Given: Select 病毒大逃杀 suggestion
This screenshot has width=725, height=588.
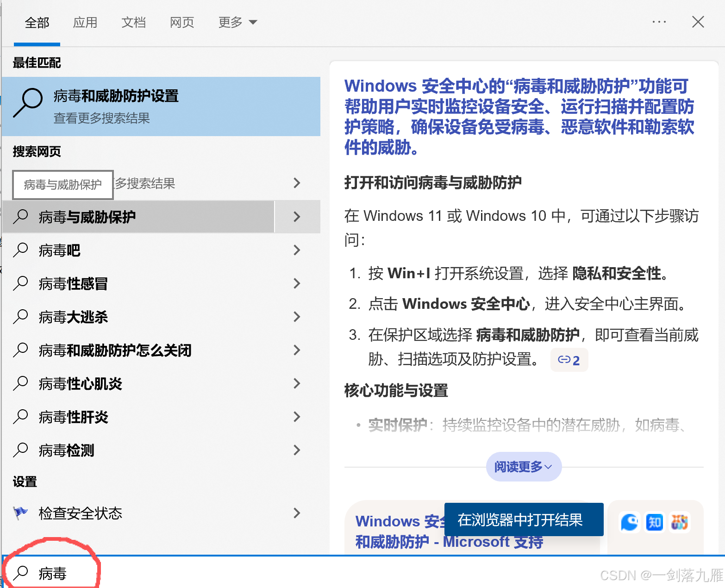Looking at the screenshot, I should pos(139,317).
